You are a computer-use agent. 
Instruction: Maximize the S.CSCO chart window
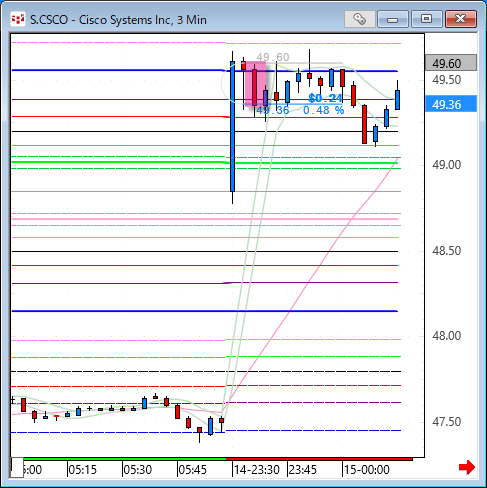point(426,19)
